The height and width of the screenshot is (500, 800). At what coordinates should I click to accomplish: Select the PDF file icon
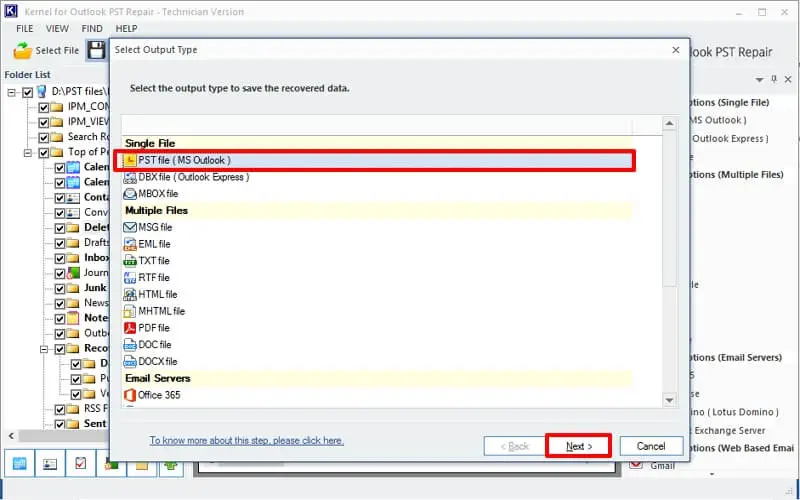pyautogui.click(x=130, y=328)
